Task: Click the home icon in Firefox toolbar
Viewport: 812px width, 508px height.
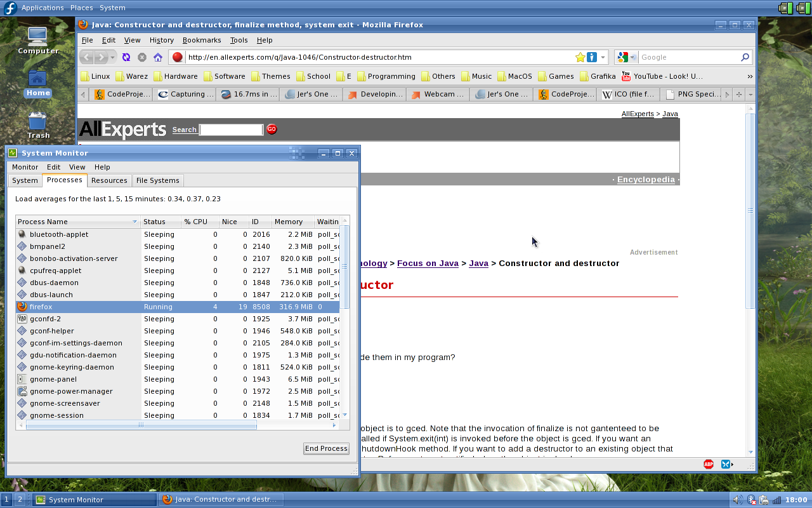Action: pyautogui.click(x=158, y=57)
